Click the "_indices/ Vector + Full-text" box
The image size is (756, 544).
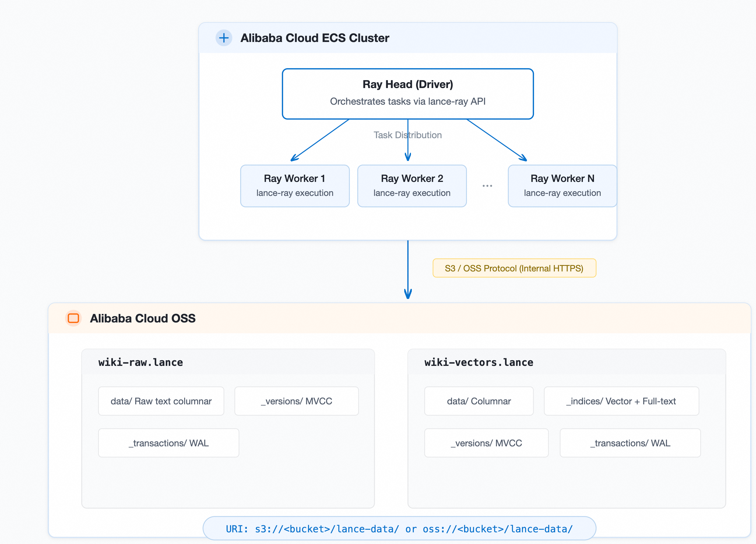coord(621,401)
